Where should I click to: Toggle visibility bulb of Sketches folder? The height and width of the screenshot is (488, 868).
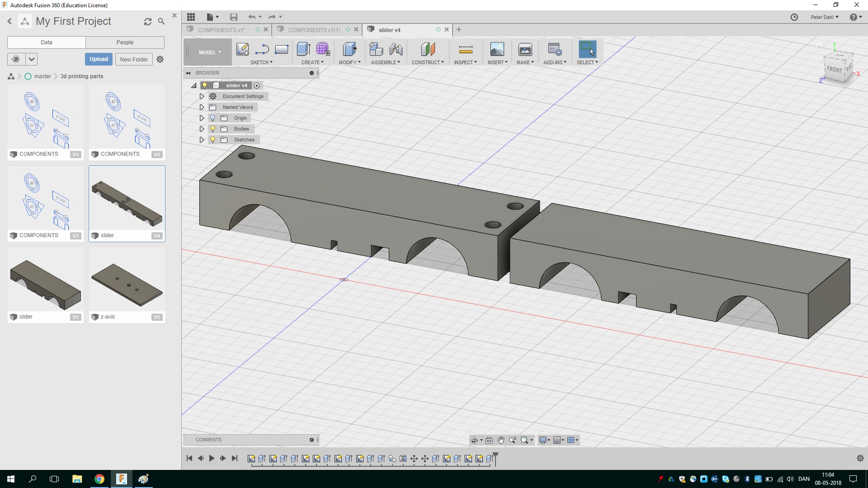212,140
